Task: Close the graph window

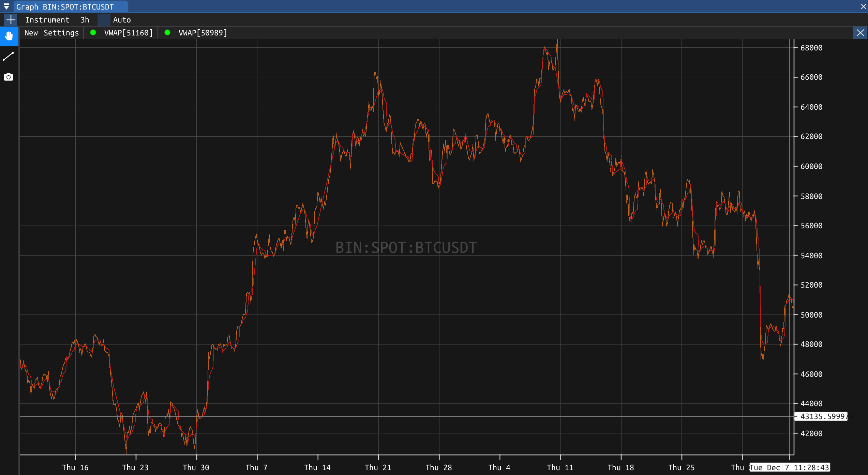Action: coord(863,6)
